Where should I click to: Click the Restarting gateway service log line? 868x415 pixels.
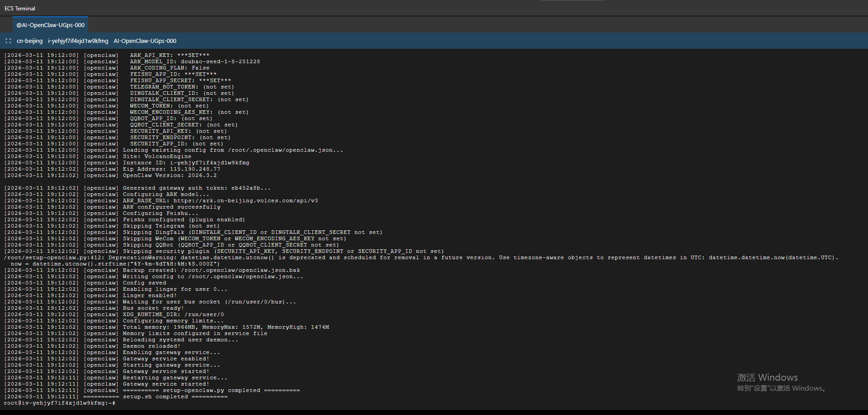[x=116, y=378]
